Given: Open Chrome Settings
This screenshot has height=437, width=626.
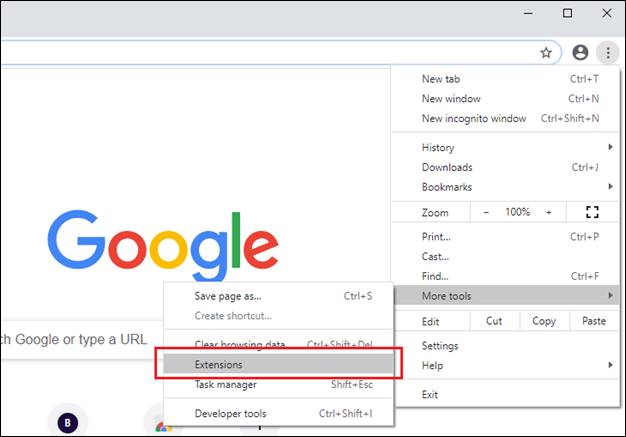Looking at the screenshot, I should point(440,346).
